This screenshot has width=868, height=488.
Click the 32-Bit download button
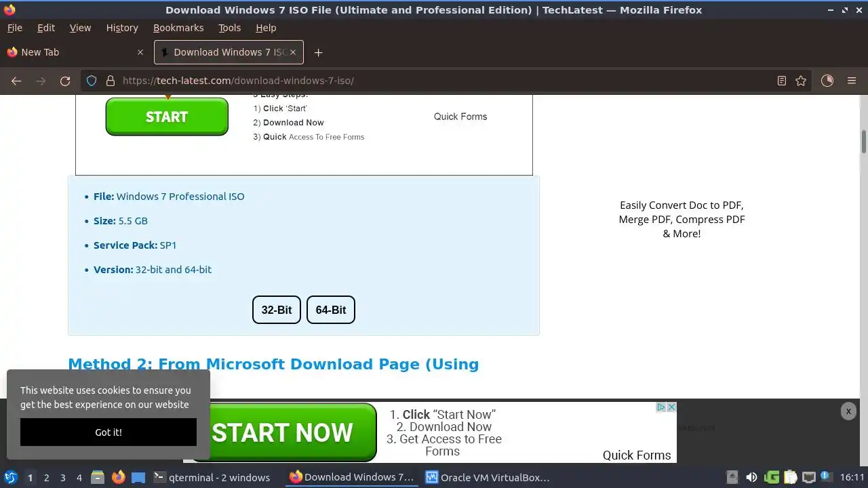[x=277, y=310]
